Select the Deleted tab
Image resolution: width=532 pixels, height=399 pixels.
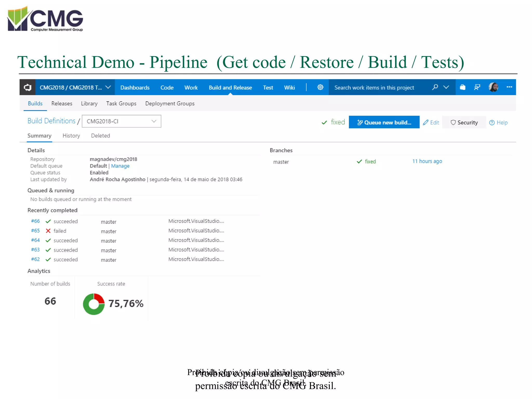point(101,136)
